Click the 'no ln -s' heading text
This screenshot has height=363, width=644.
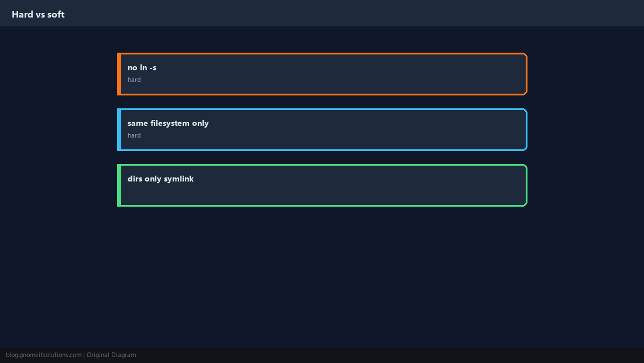[x=142, y=68]
